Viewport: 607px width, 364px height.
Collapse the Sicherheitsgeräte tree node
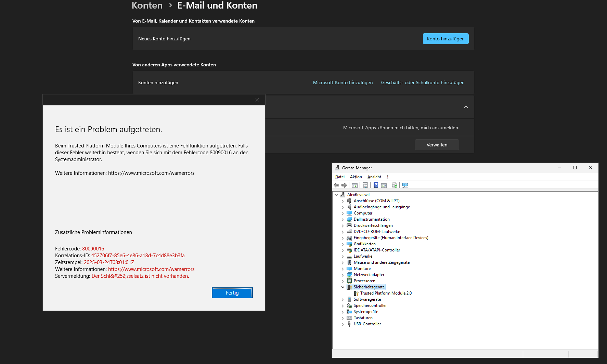[x=343, y=287]
